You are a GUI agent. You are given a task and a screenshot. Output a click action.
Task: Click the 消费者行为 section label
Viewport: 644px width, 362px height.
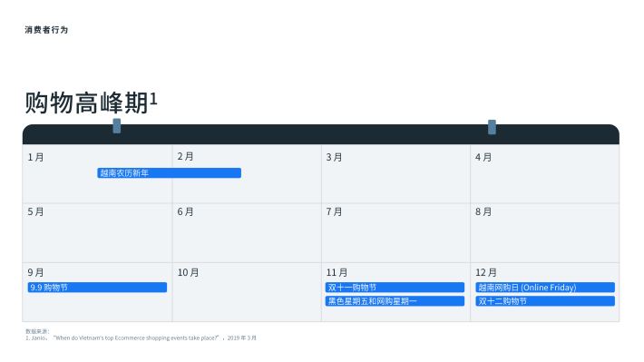pos(46,30)
